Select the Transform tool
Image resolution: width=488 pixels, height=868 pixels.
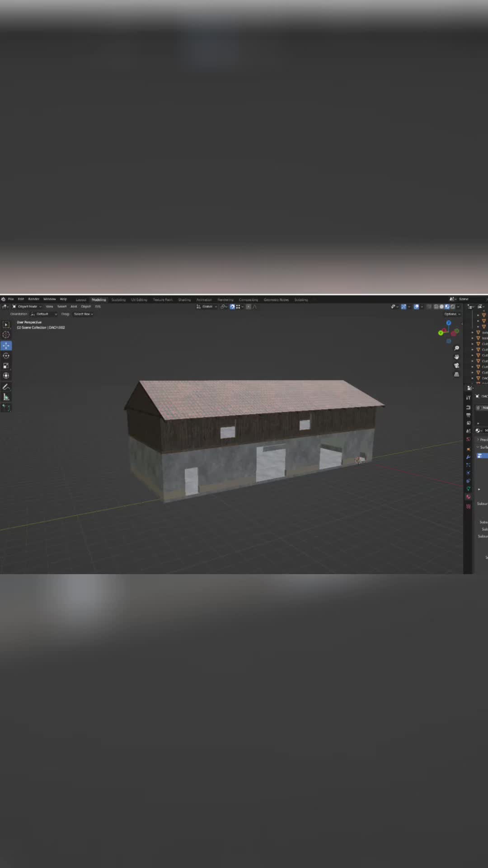(x=6, y=375)
